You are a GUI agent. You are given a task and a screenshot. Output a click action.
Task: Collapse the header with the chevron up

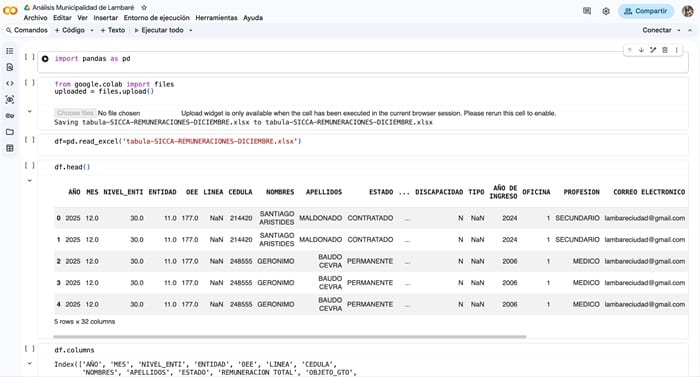coord(690,30)
